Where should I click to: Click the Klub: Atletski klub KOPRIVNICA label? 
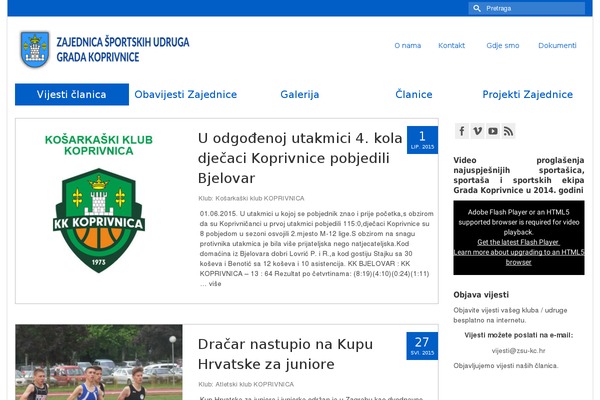[x=246, y=384]
